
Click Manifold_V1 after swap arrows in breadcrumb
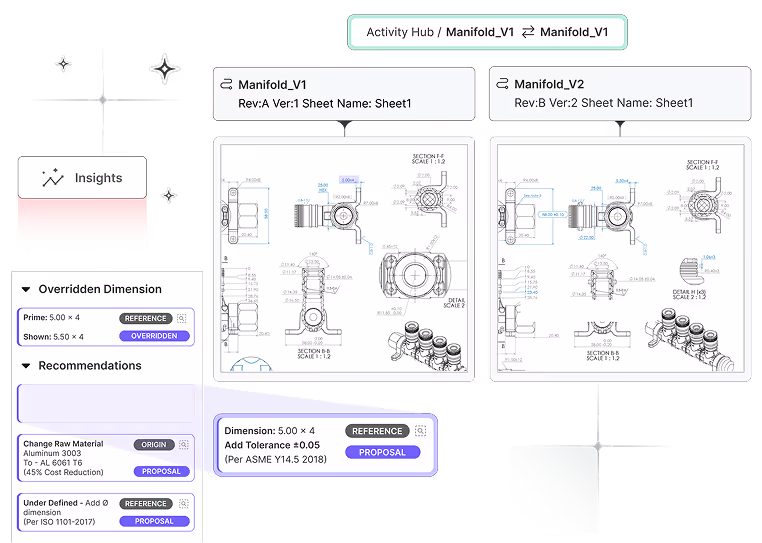574,32
